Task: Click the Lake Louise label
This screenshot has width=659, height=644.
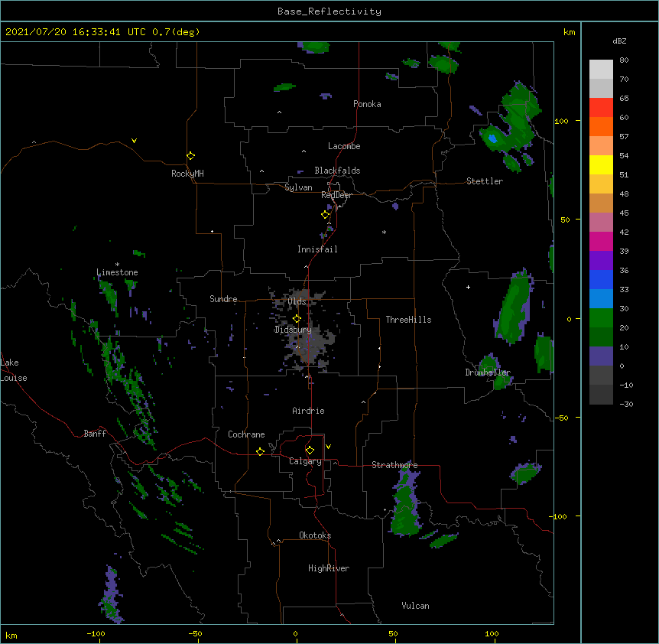Action: coord(13,370)
